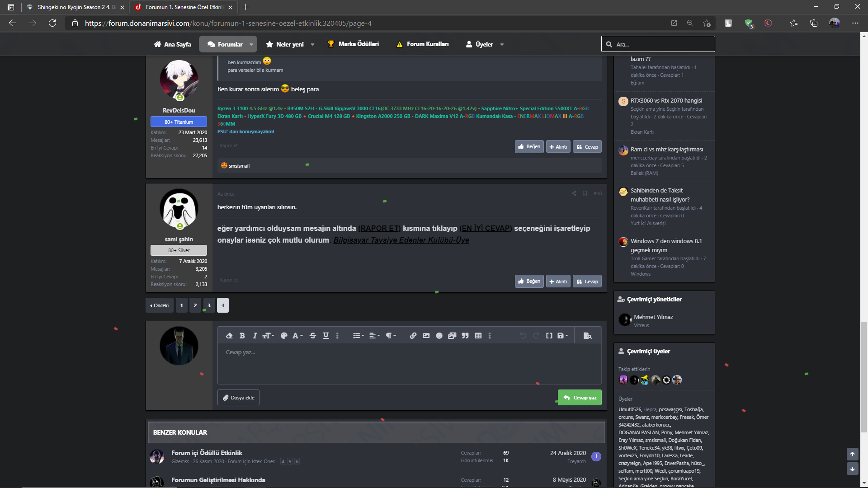Click the 'Ara...' search field
Image resolution: width=868 pixels, height=488 pixels.
point(658,44)
